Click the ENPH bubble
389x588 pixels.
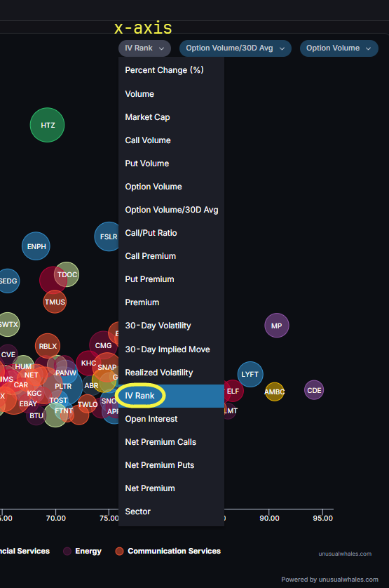click(x=36, y=246)
